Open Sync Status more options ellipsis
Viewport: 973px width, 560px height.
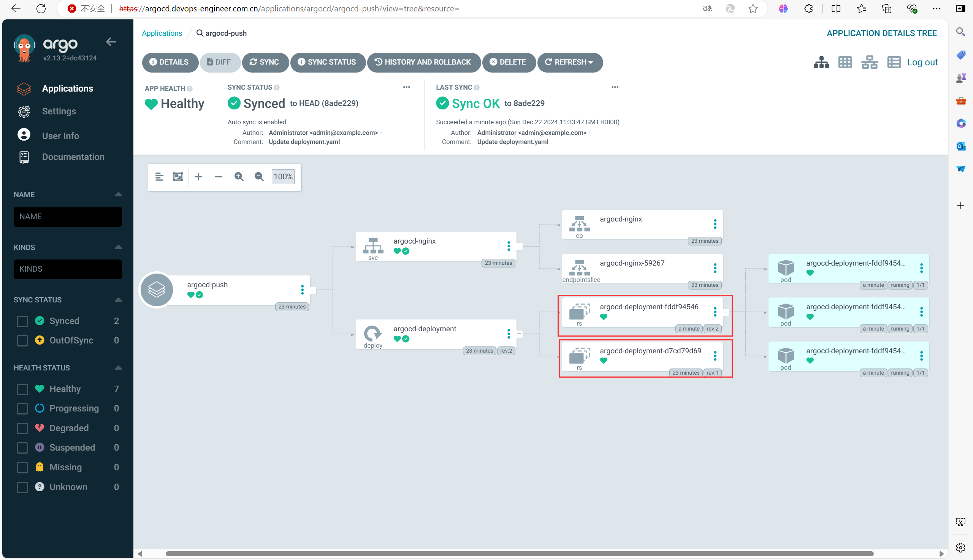[x=406, y=87]
